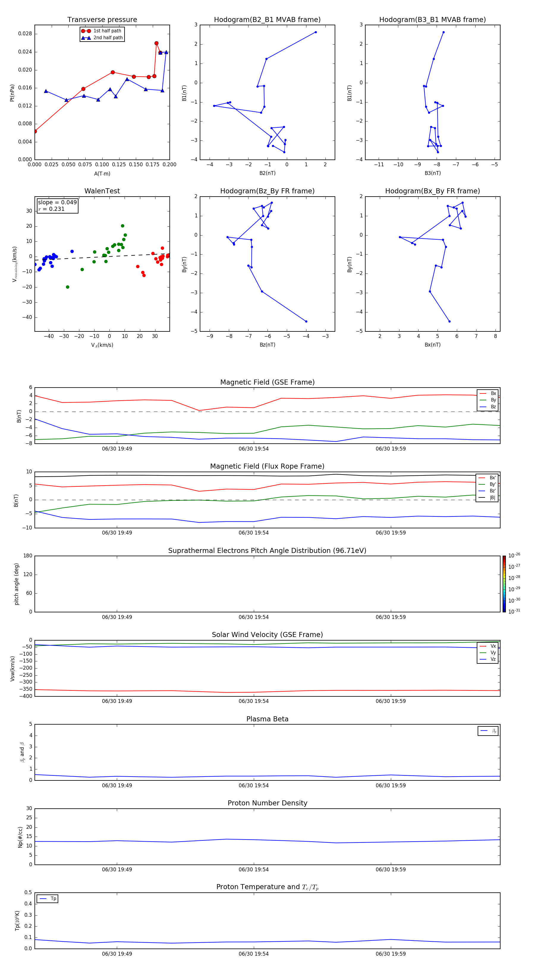Click the '|B|' legend entry in Flux Rope panel

click(x=487, y=498)
